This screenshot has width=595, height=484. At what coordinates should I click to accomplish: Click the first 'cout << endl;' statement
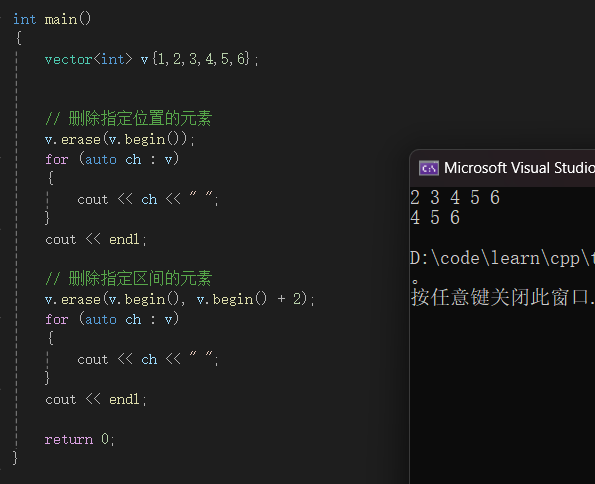96,240
